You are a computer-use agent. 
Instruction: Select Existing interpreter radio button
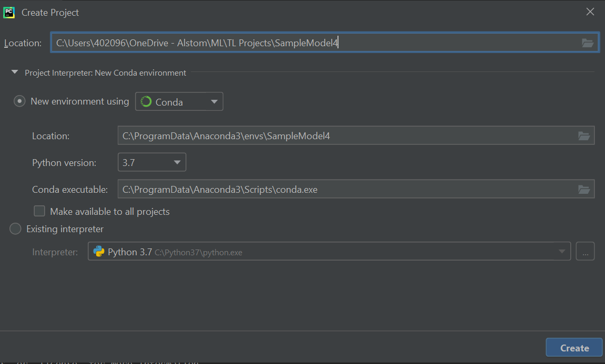(15, 228)
